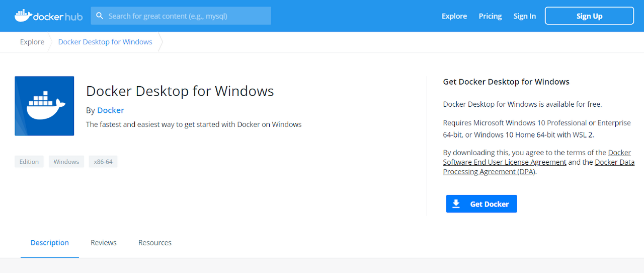644x273 pixels.
Task: Click Sign In in the header
Action: point(524,16)
